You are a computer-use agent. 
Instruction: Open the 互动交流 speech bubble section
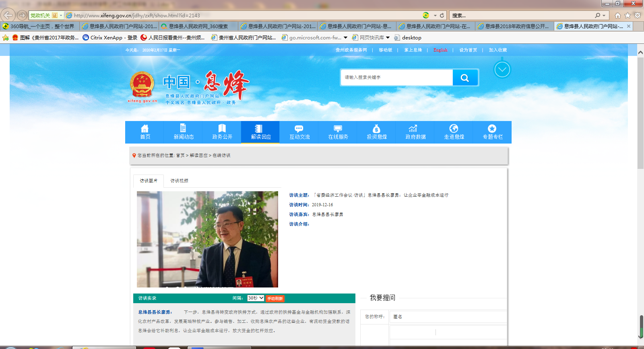pos(299,132)
